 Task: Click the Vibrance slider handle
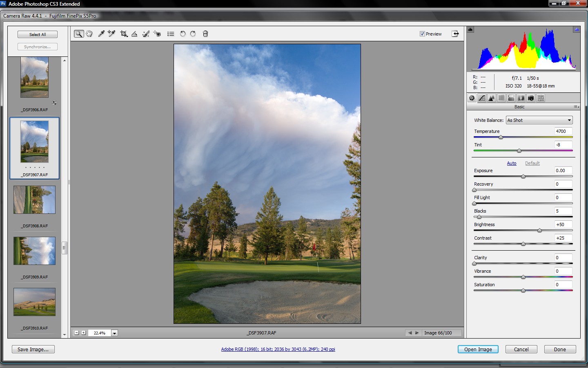coord(523,277)
